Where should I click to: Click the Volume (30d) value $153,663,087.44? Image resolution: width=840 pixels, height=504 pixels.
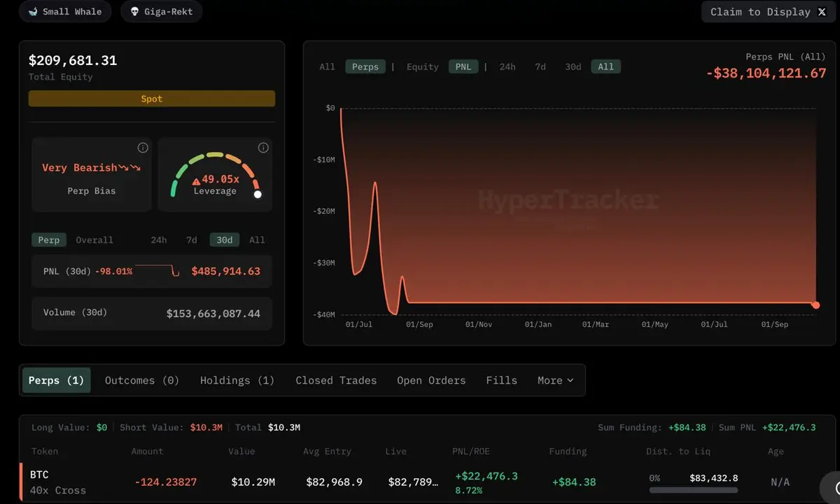[x=213, y=314]
